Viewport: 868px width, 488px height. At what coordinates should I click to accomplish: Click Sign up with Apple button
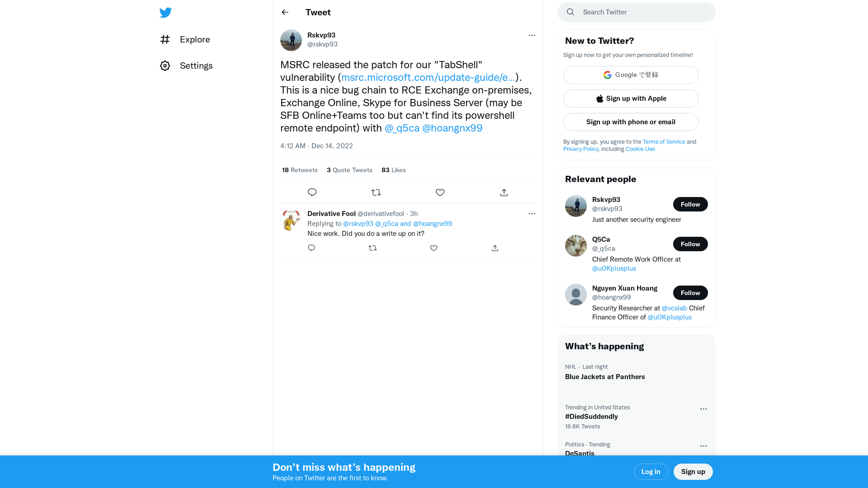tap(630, 99)
